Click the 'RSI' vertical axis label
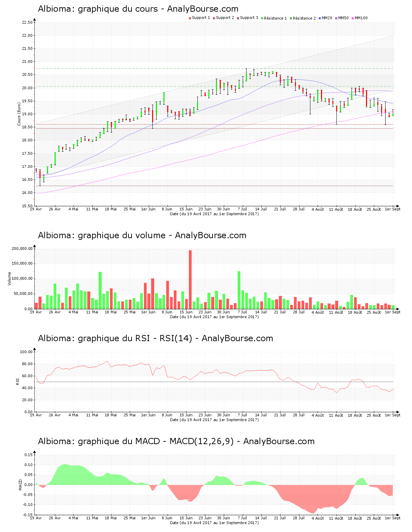This screenshot has height=532, width=412. click(x=18, y=382)
